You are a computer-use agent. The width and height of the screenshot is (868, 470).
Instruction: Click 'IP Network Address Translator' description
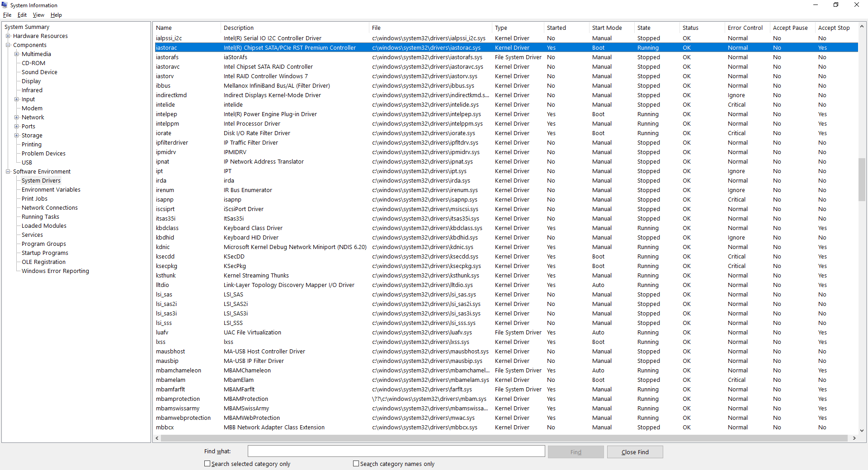pos(264,161)
